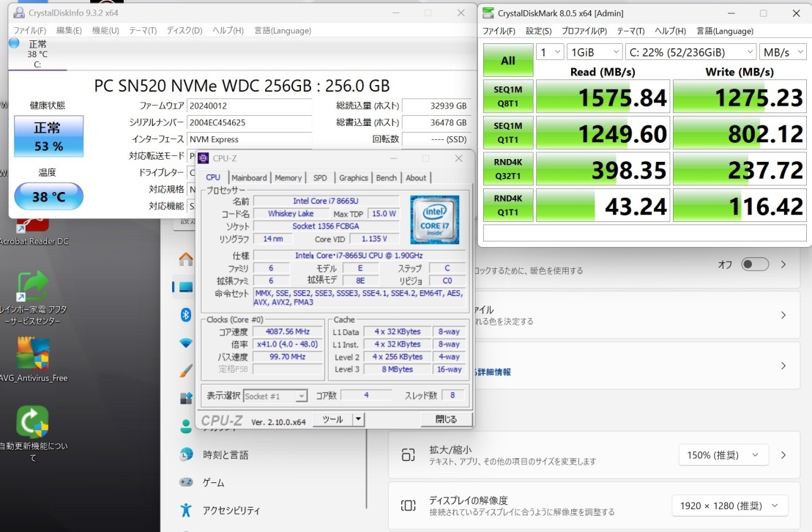Open ヘルプ(H) menu in CrystalDiskInfo
Image resolution: width=812 pixels, height=532 pixels.
point(228,31)
